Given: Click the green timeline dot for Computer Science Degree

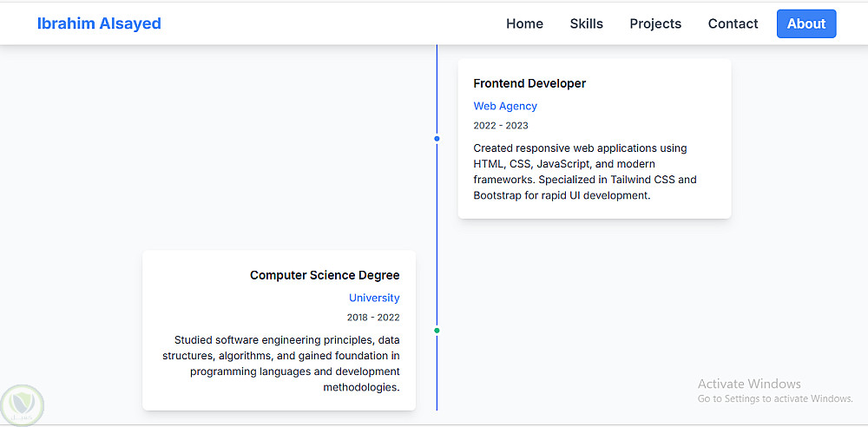Looking at the screenshot, I should coord(437,331).
